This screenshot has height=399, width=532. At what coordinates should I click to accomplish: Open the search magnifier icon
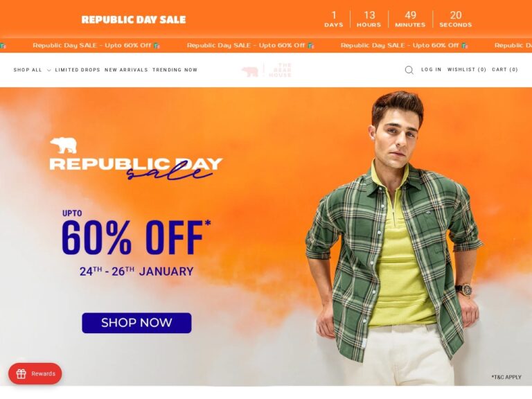pos(409,70)
